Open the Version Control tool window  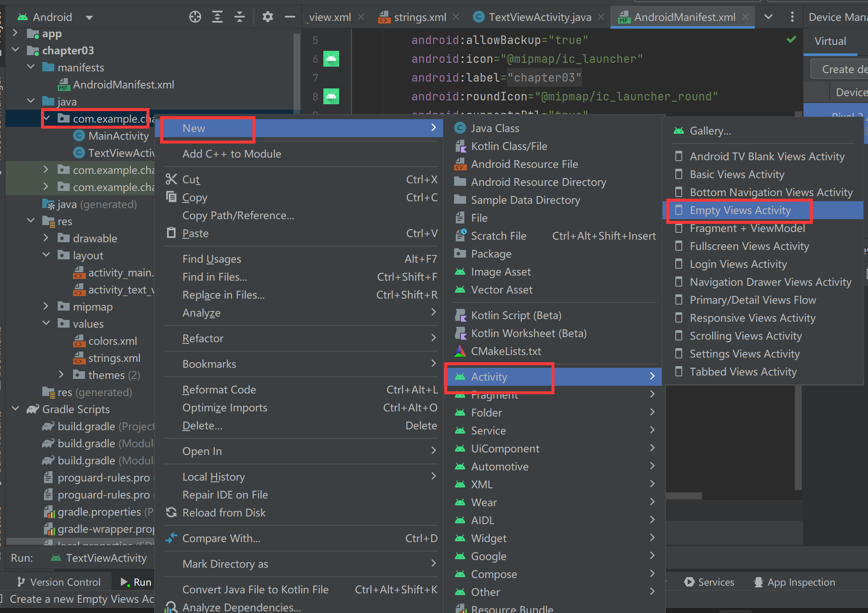point(59,582)
